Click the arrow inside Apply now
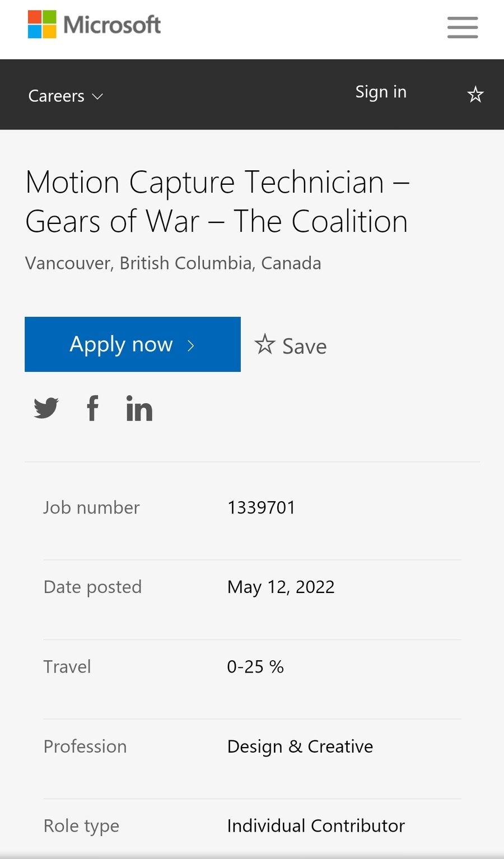Screen dimensions: 504x859 pos(191,346)
